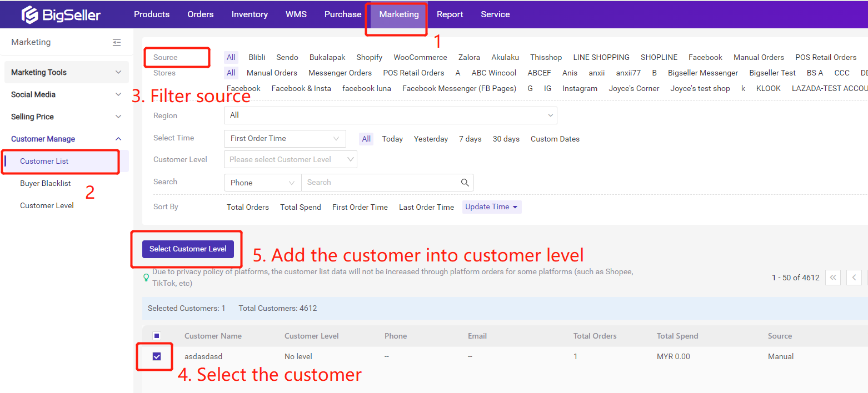The height and width of the screenshot is (393, 868).
Task: Check the select-all checkbox in table header
Action: [x=157, y=336]
